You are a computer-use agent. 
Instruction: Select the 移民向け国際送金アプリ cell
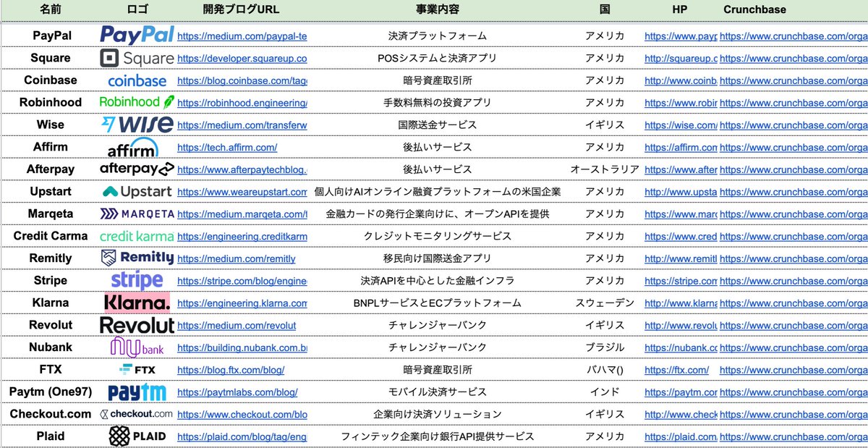tap(438, 258)
